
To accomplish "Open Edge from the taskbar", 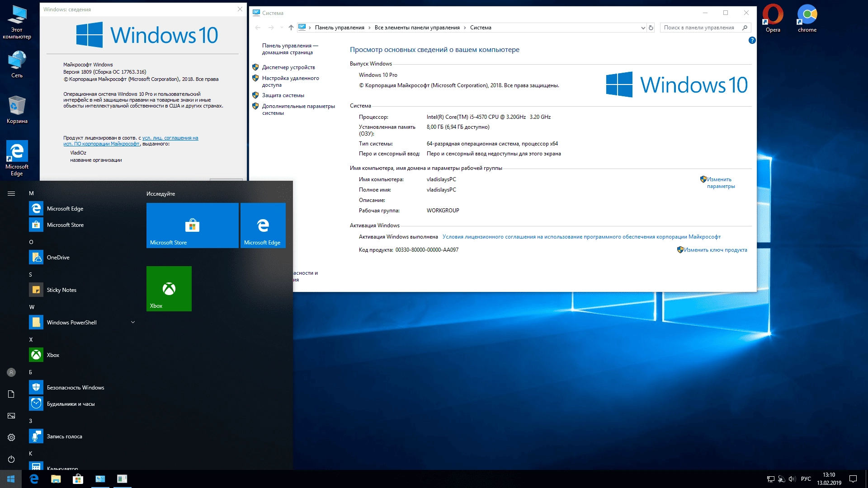I will pyautogui.click(x=34, y=479).
